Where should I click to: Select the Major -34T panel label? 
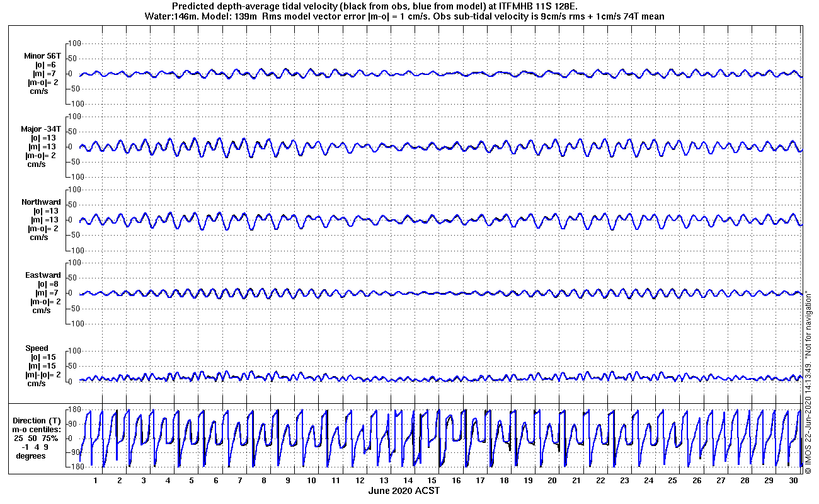(x=41, y=129)
